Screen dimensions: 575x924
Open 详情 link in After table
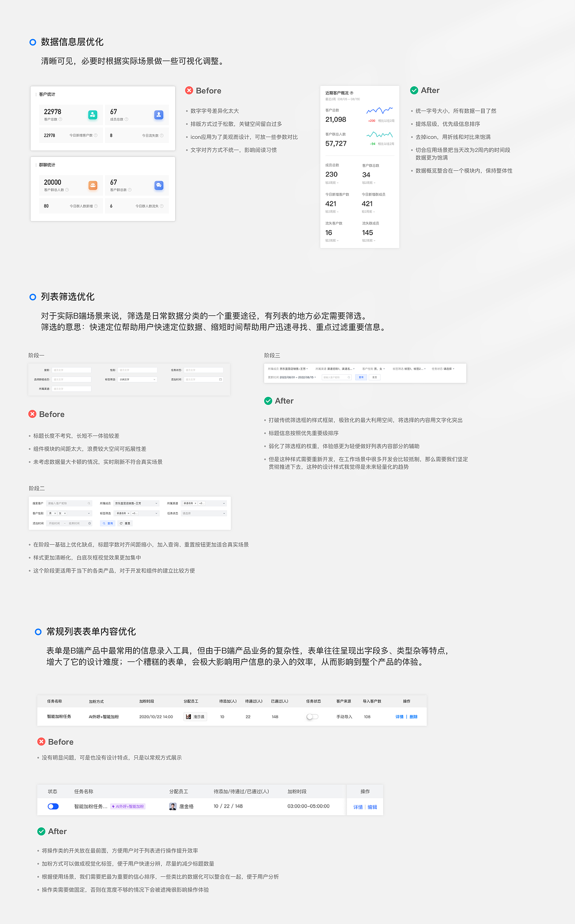point(358,807)
